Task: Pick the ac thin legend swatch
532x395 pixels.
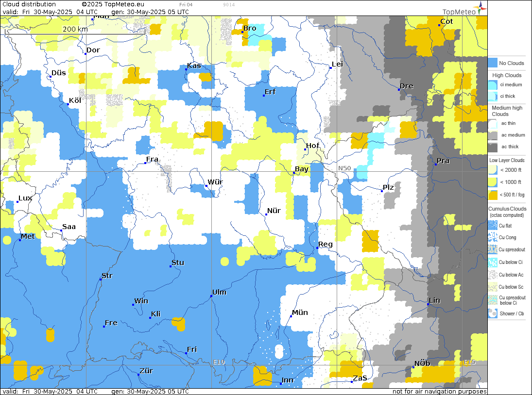Action: pos(493,124)
